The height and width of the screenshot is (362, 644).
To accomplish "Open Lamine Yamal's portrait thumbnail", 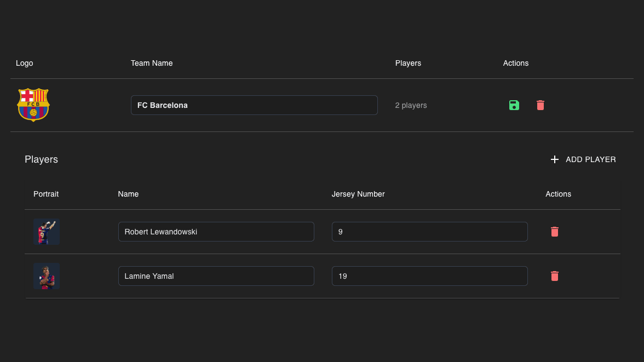I will coord(47,276).
